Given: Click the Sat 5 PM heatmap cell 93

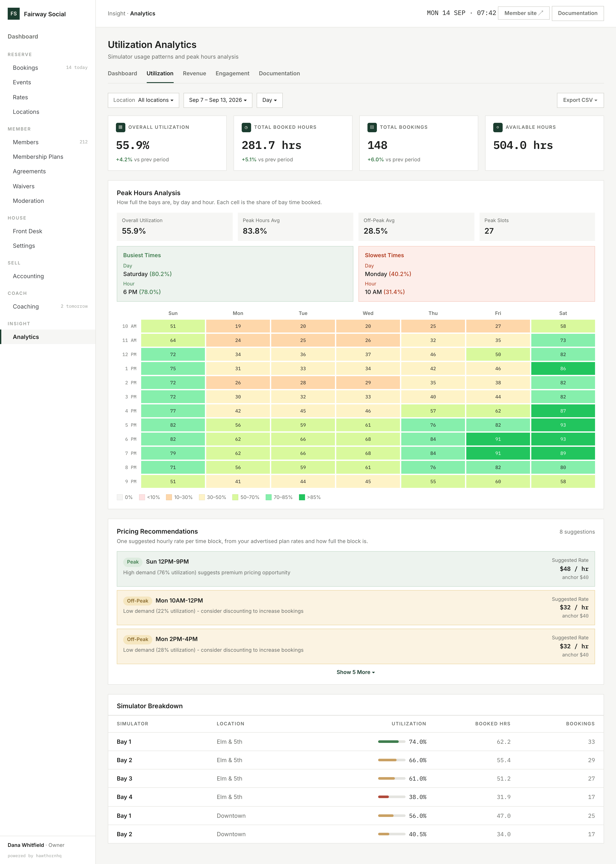Looking at the screenshot, I should pyautogui.click(x=563, y=425).
